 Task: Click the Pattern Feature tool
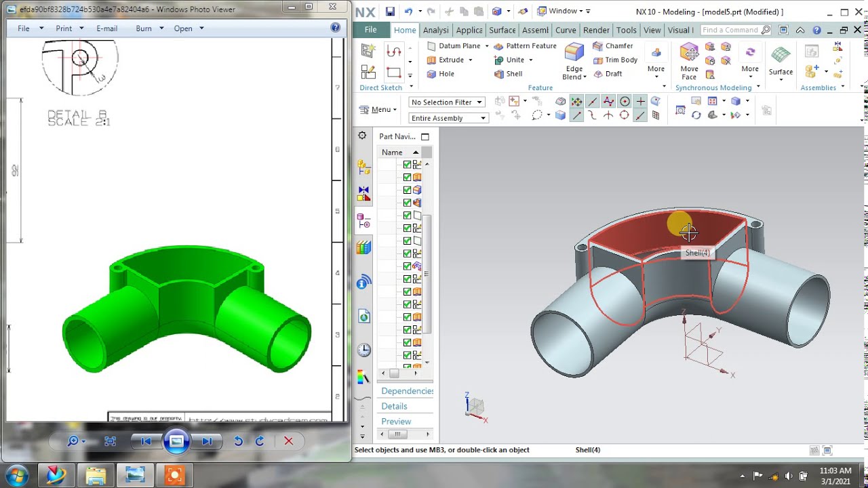click(526, 46)
